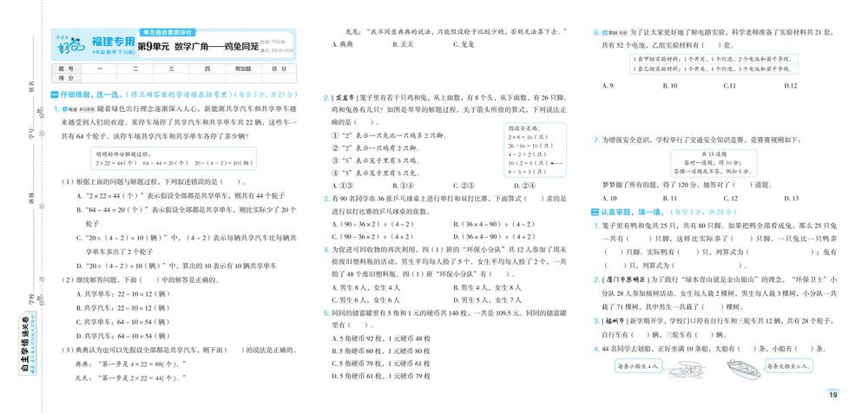Image resolution: width=868 pixels, height=413 pixels.
Task: Select answer A. ①③ in question 2
Action: point(343,186)
